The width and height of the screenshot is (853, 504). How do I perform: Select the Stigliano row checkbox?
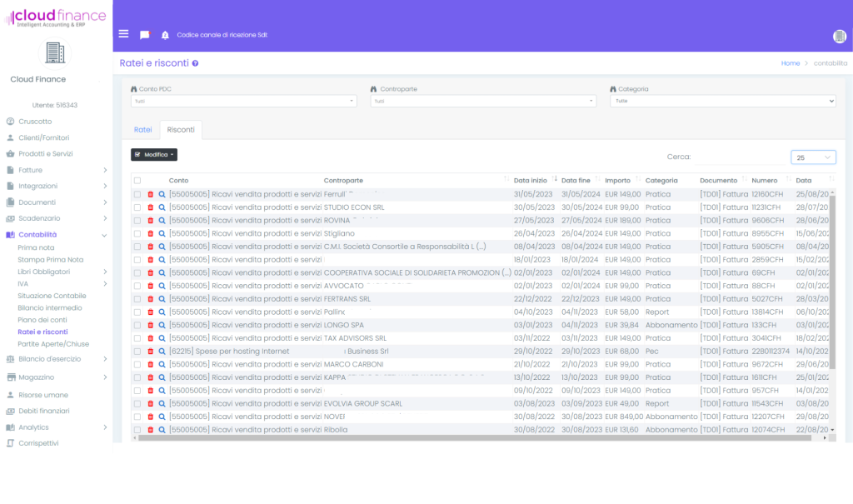(137, 233)
